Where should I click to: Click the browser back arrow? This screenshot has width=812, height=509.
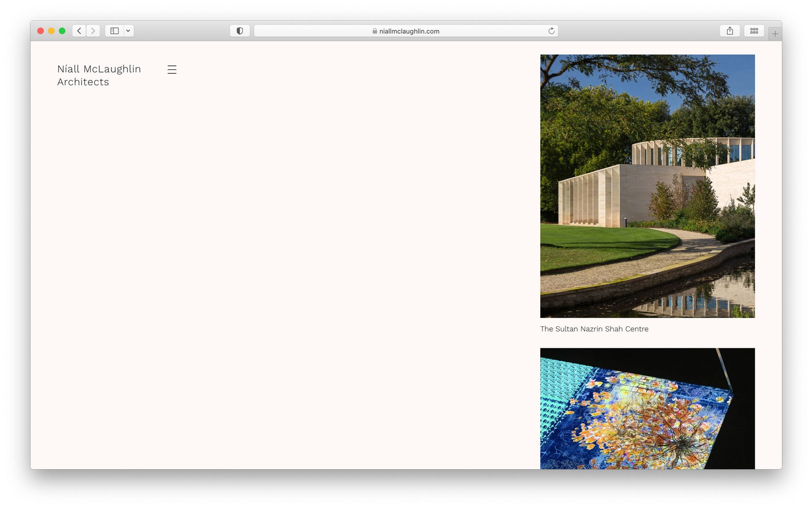pos(79,31)
